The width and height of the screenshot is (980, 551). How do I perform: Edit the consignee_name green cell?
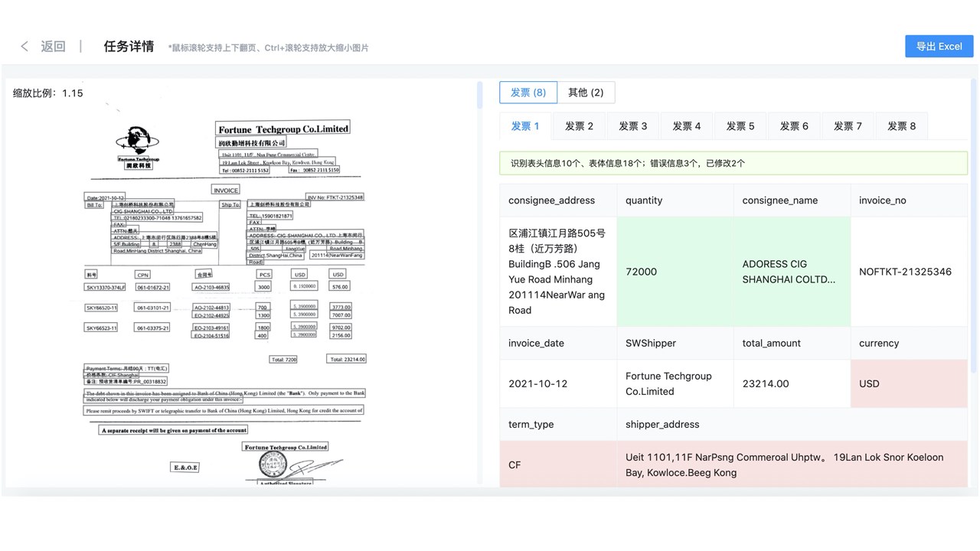point(792,272)
